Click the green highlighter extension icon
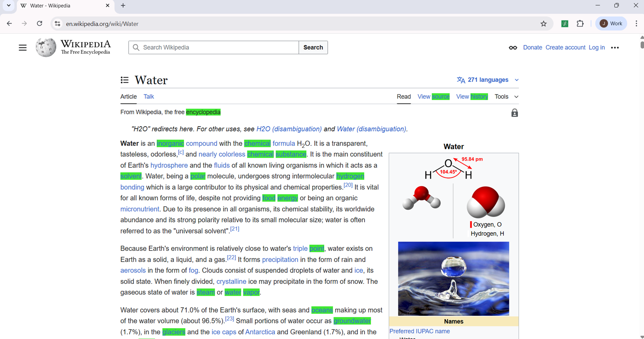644x339 pixels. tap(564, 24)
